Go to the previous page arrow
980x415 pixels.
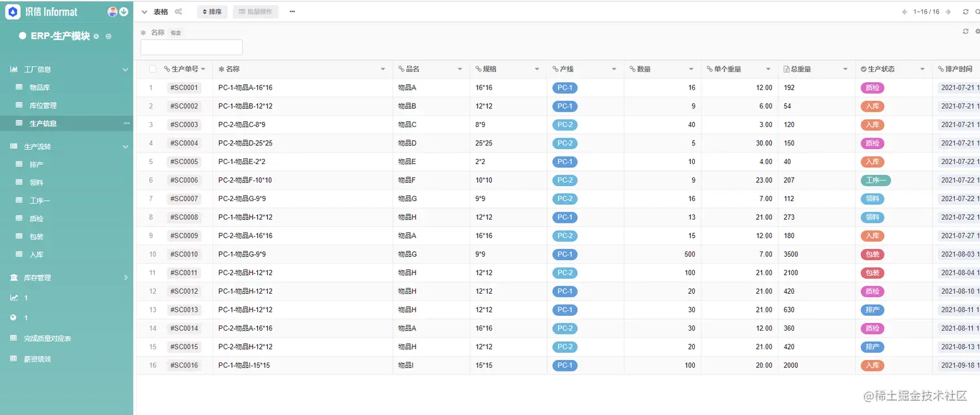[x=905, y=12]
